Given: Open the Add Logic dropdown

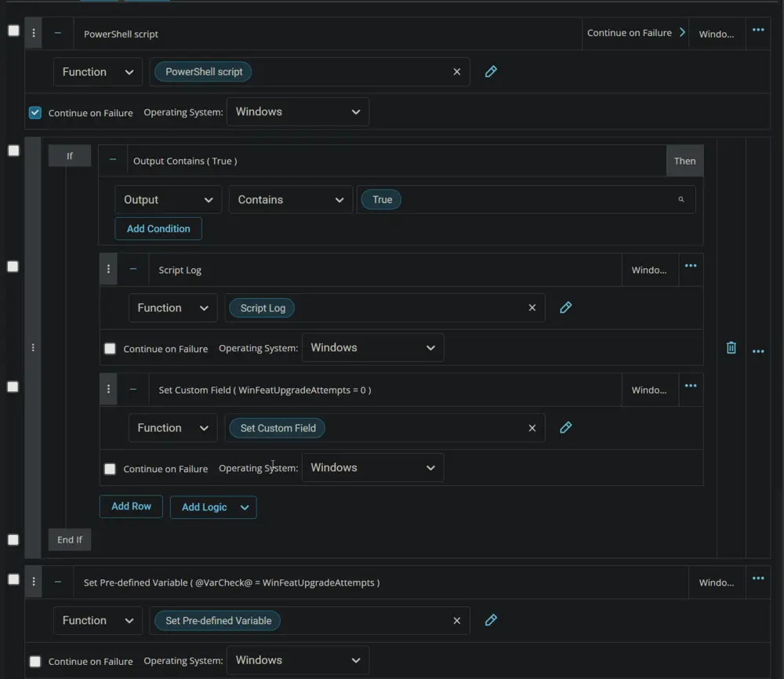Looking at the screenshot, I should 213,507.
